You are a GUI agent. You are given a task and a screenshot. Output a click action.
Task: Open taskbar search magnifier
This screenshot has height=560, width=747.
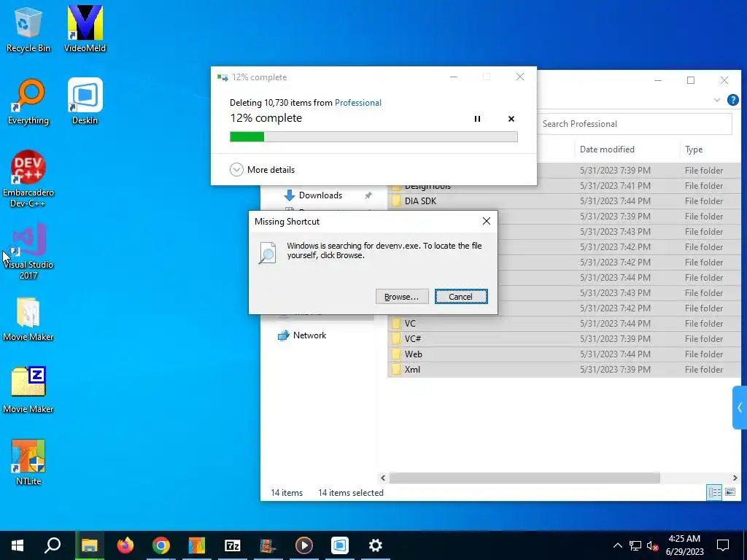(x=53, y=545)
